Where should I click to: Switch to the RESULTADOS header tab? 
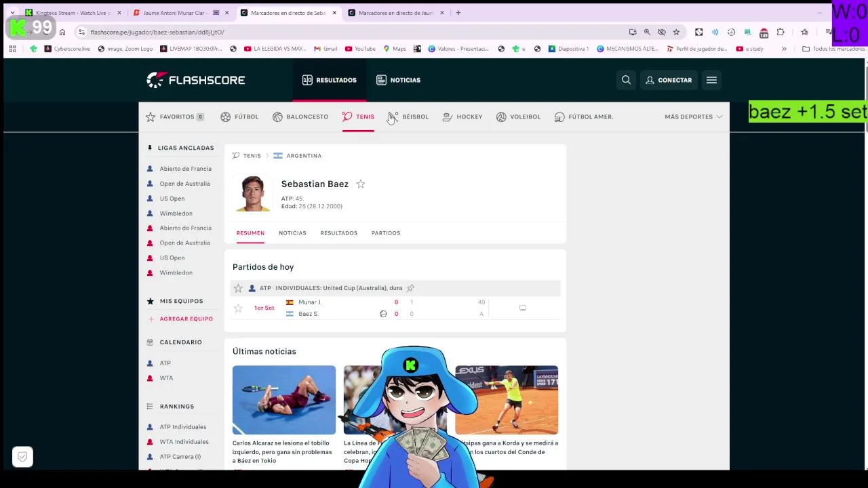(330, 80)
